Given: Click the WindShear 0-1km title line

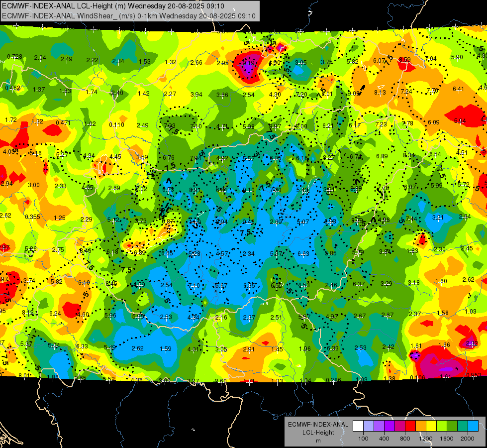Looking at the screenshot, I should pos(128,16).
